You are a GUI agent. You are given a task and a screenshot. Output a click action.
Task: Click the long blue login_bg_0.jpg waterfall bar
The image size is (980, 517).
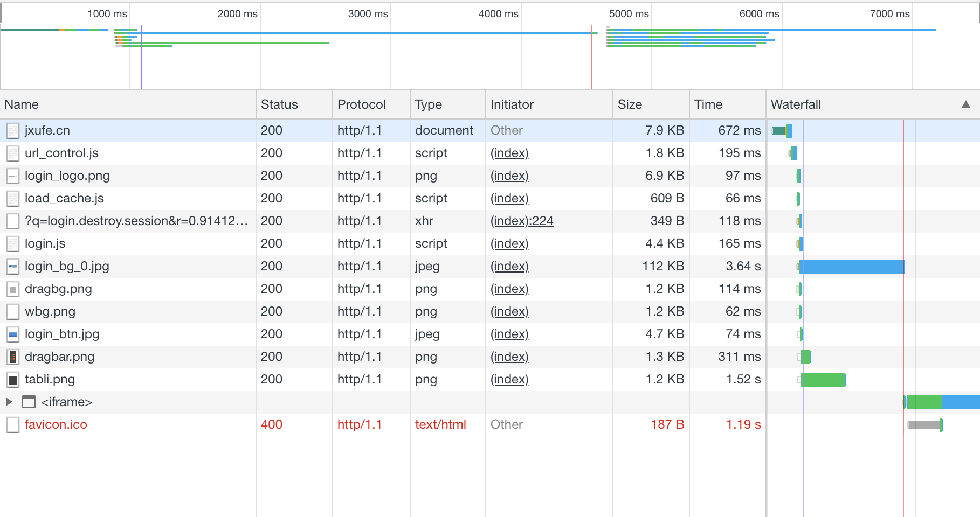tap(852, 267)
